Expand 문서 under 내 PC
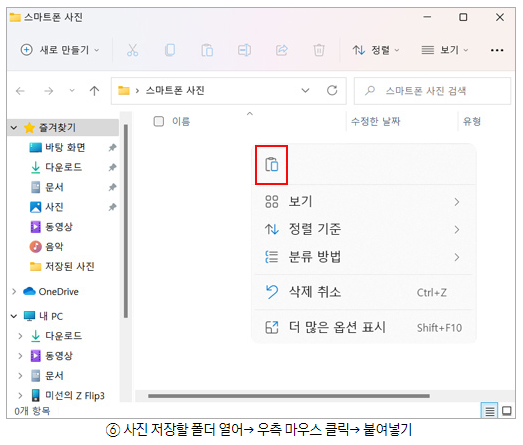The height and width of the screenshot is (445, 523). (x=20, y=376)
